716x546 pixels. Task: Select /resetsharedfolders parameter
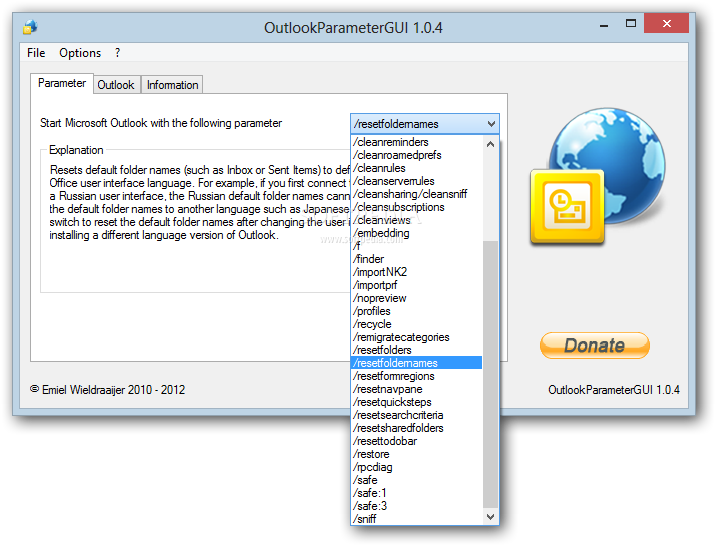point(416,428)
